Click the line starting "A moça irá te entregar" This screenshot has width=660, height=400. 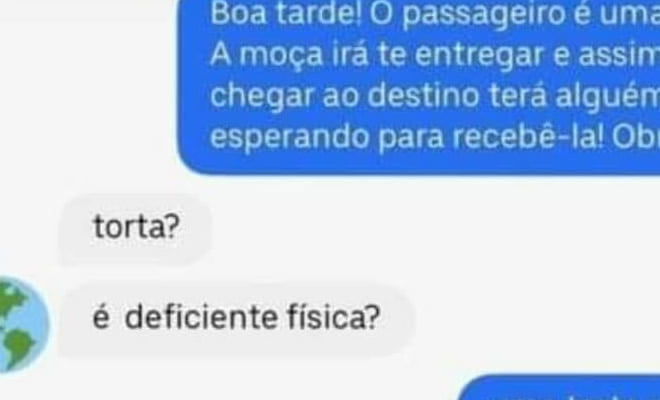click(435, 55)
